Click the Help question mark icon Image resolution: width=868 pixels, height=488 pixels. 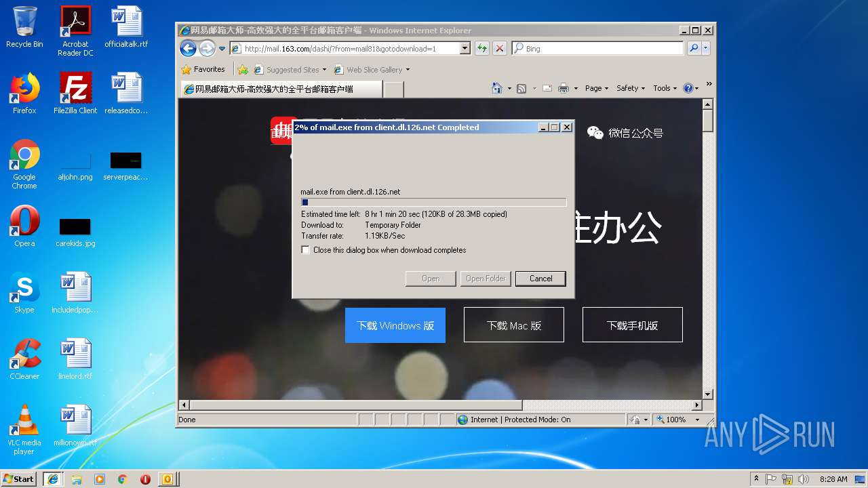[688, 88]
